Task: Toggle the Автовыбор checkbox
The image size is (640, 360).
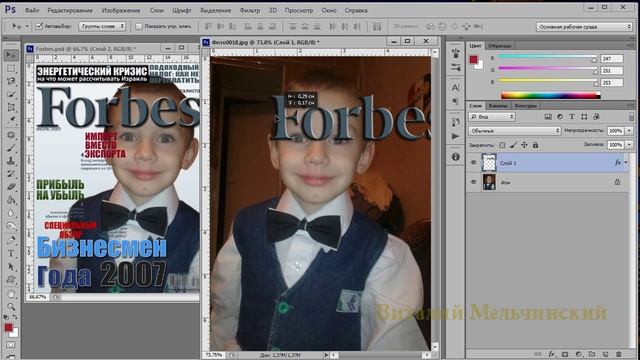Action: tap(39, 26)
